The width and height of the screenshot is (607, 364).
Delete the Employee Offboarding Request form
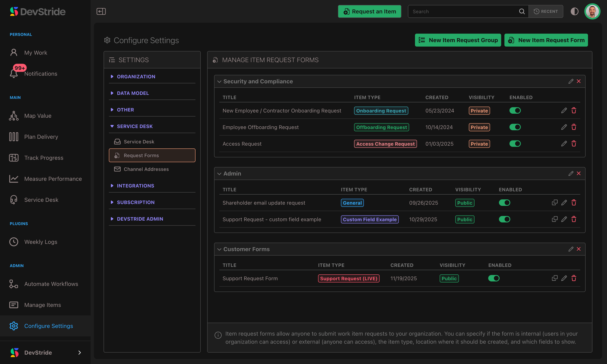574,127
